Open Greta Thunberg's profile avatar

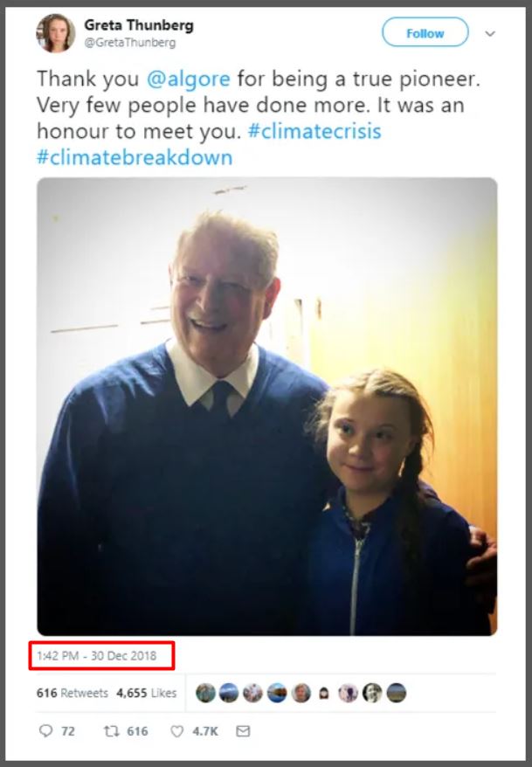click(x=55, y=33)
